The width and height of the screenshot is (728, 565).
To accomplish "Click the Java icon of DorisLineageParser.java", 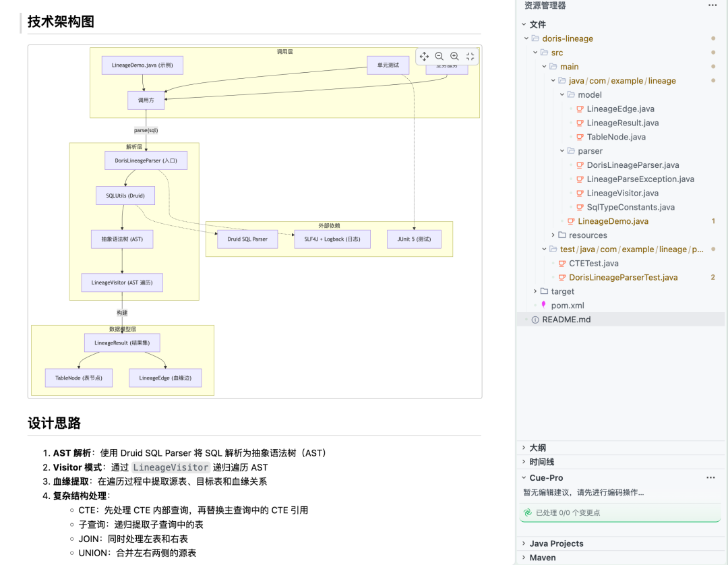I will point(580,165).
